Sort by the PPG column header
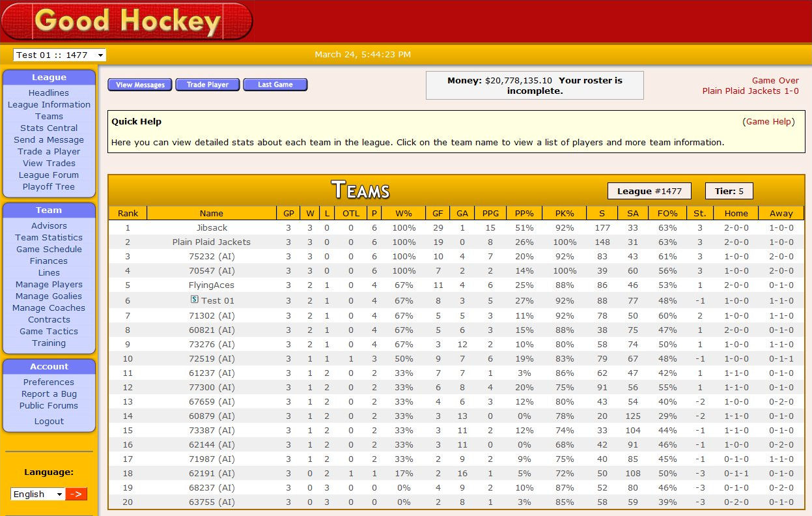The width and height of the screenshot is (812, 516). click(491, 213)
